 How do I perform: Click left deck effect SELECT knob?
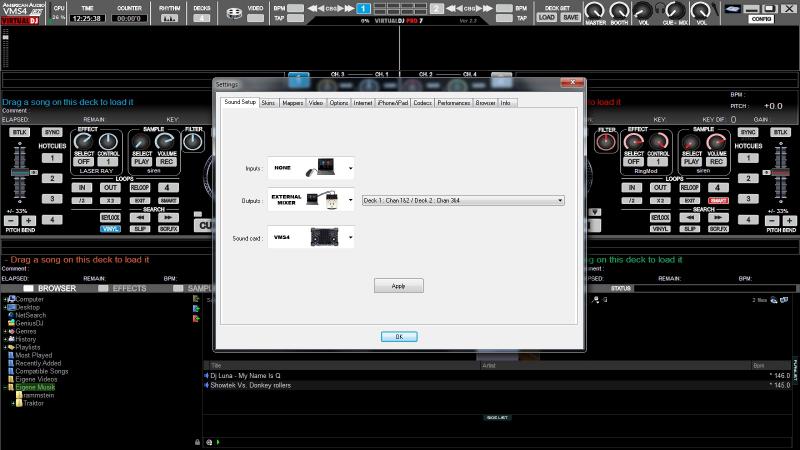coord(83,142)
